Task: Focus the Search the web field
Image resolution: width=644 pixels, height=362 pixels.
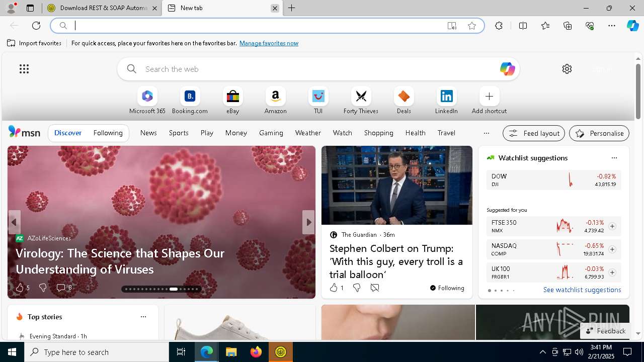Action: (318, 69)
